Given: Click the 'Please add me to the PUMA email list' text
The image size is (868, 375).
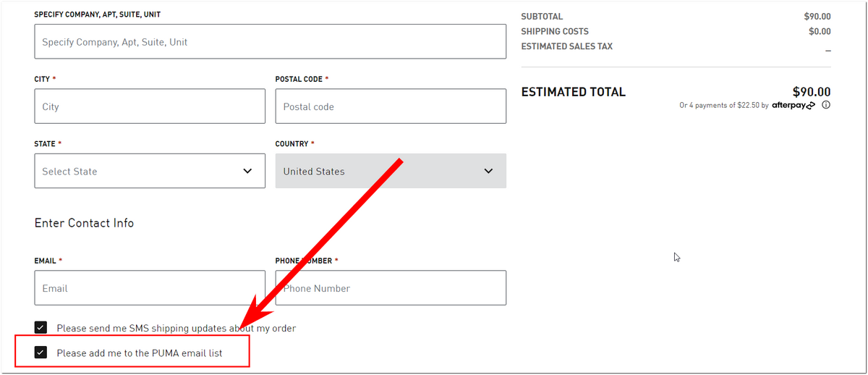Looking at the screenshot, I should tap(140, 353).
